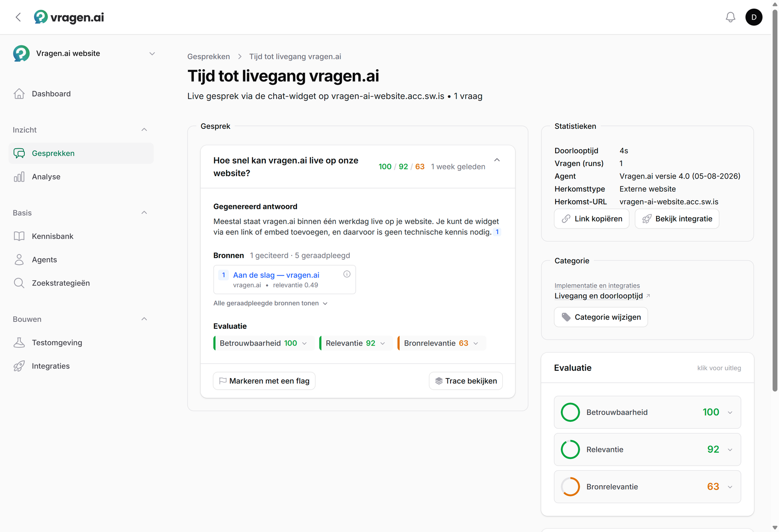Click the Kennisbank book icon
The width and height of the screenshot is (779, 532).
click(19, 237)
